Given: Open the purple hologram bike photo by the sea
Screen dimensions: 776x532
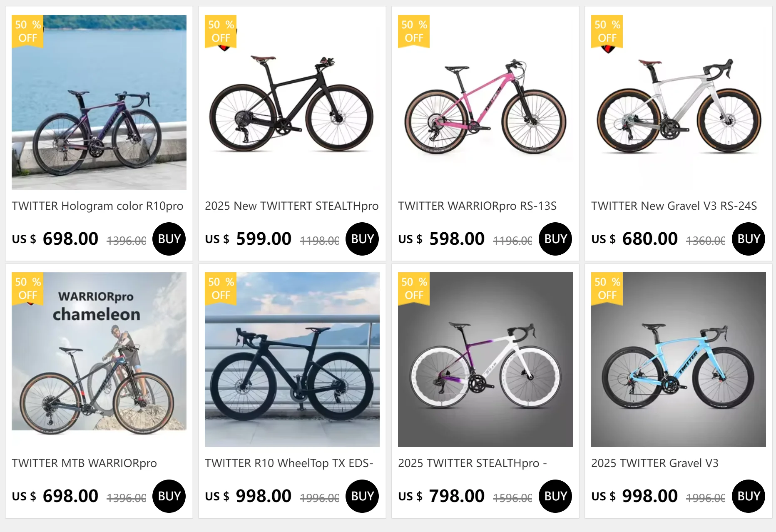Looking at the screenshot, I should click(99, 102).
